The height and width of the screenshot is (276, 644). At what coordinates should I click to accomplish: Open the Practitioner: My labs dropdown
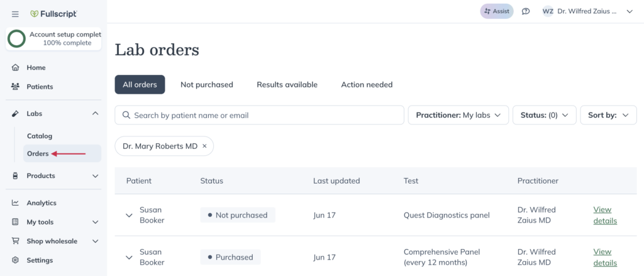[x=458, y=115]
